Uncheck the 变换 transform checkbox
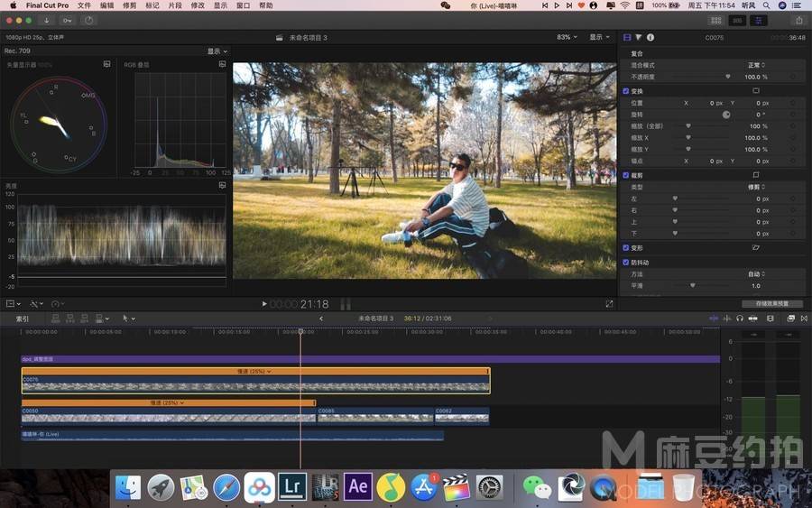This screenshot has width=812, height=508. pos(625,91)
